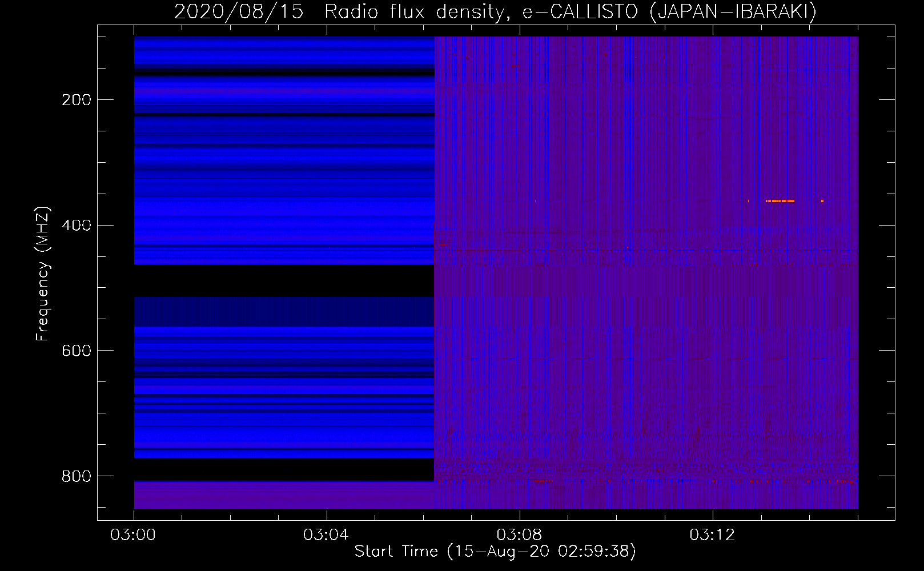Screen dimensions: 924x571
Task: Click the 03:12 time axis label
Action: 713,535
